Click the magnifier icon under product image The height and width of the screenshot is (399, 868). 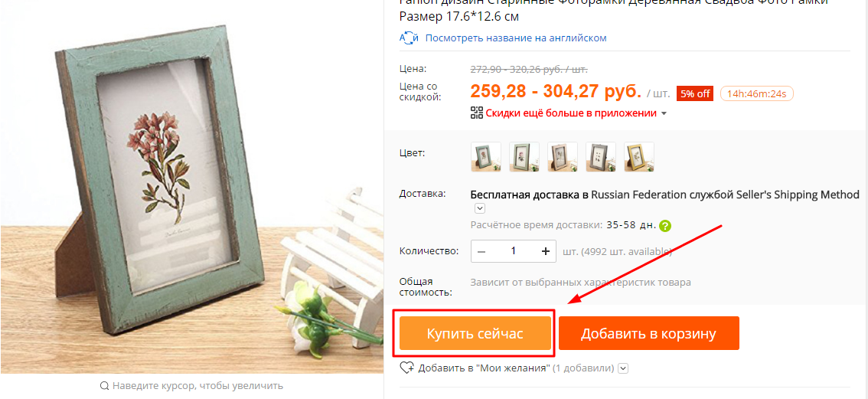point(104,386)
